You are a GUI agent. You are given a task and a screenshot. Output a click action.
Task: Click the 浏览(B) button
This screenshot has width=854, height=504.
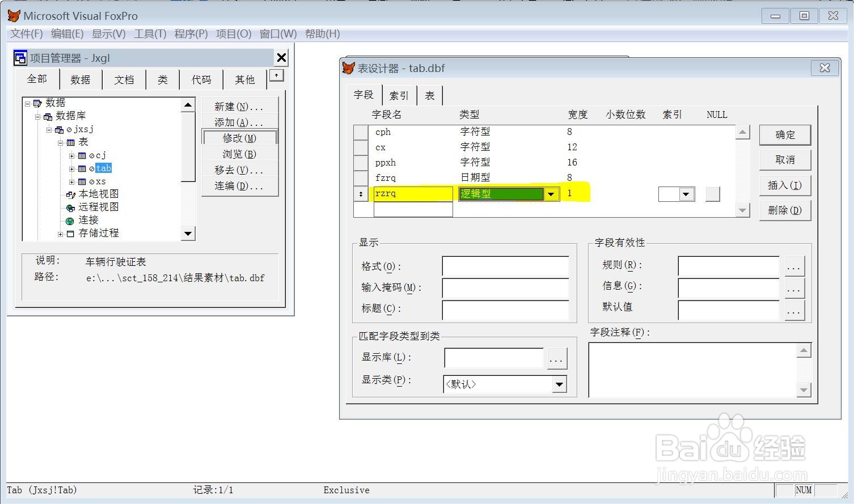tap(240, 154)
